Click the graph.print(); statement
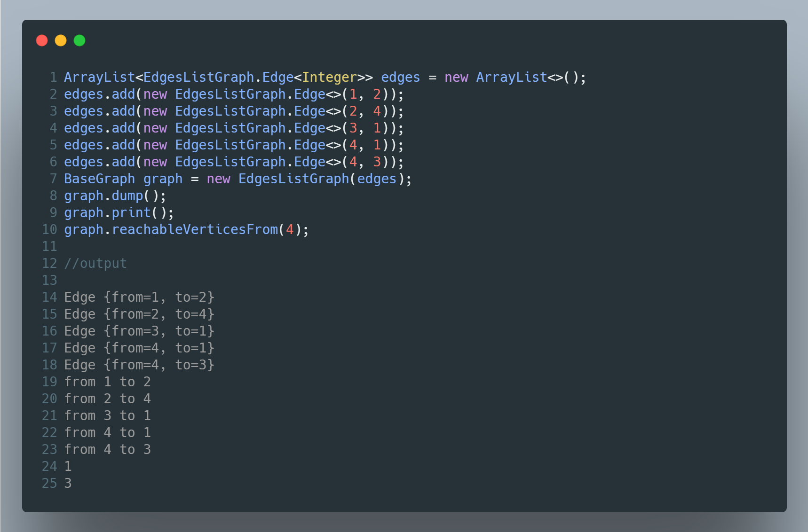 [x=119, y=212]
